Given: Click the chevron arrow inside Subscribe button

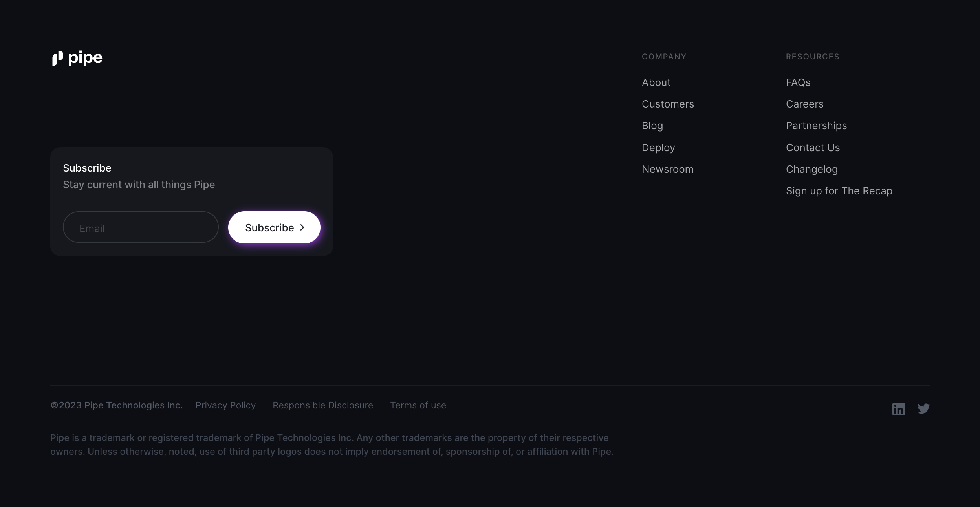Looking at the screenshot, I should tap(302, 227).
